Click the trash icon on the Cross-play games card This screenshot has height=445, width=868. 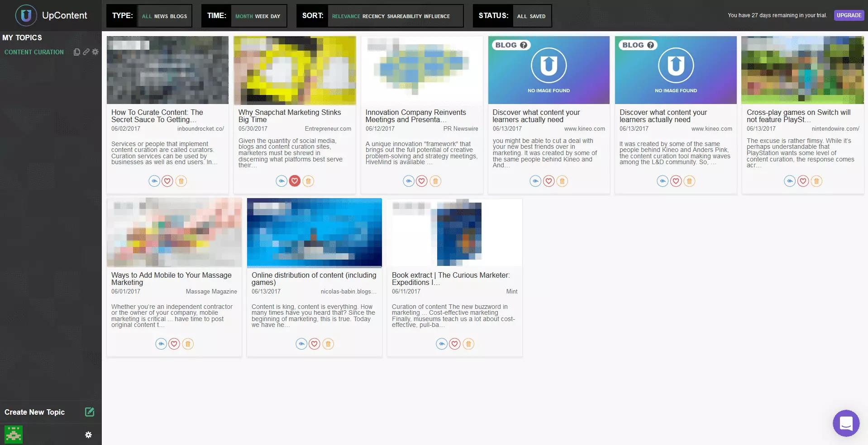(x=816, y=181)
